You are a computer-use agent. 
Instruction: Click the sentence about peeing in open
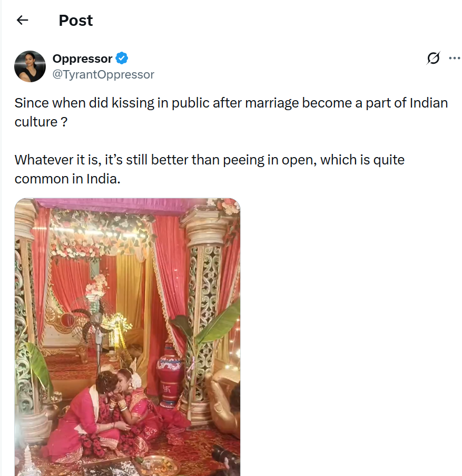point(209,160)
